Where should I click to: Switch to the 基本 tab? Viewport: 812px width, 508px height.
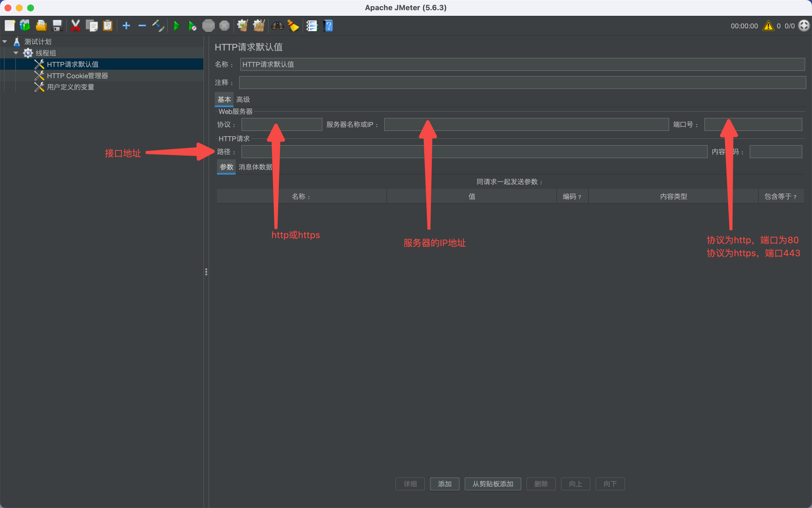tap(224, 100)
